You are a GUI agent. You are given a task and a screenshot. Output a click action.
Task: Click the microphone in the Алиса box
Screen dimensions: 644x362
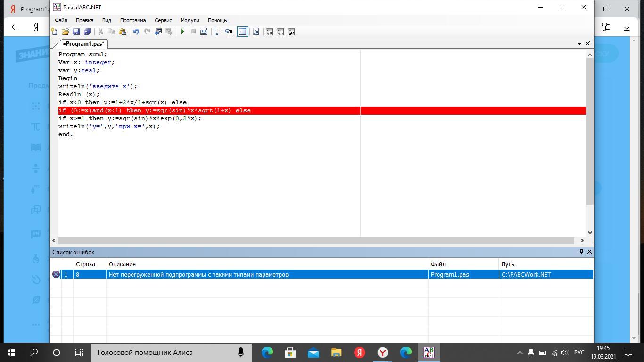coord(240,352)
